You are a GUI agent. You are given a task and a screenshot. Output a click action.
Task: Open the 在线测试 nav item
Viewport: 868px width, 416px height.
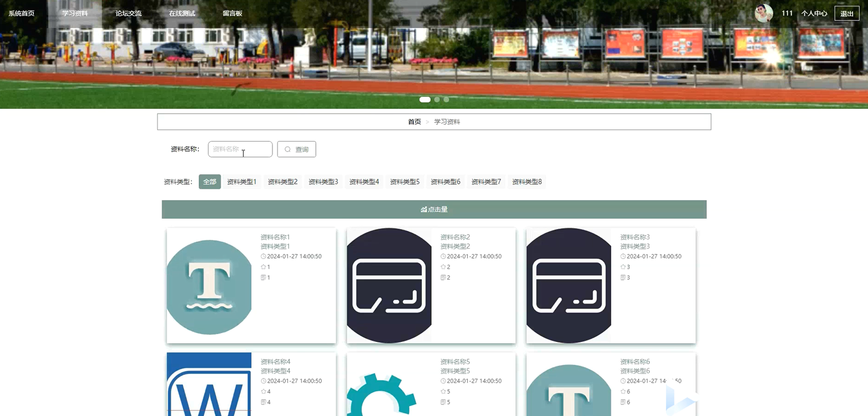(182, 14)
